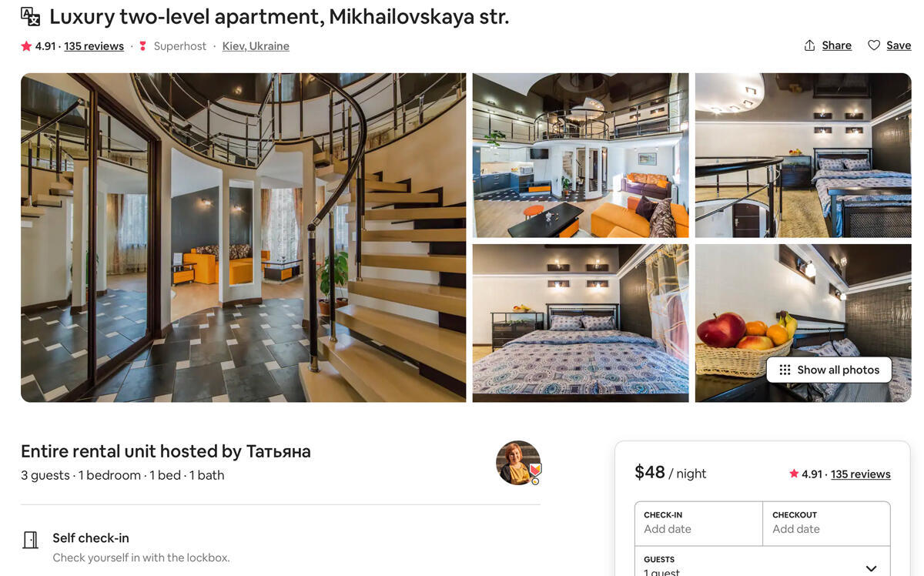Image resolution: width=924 pixels, height=576 pixels.
Task: Click the heart Save icon
Action: point(874,45)
